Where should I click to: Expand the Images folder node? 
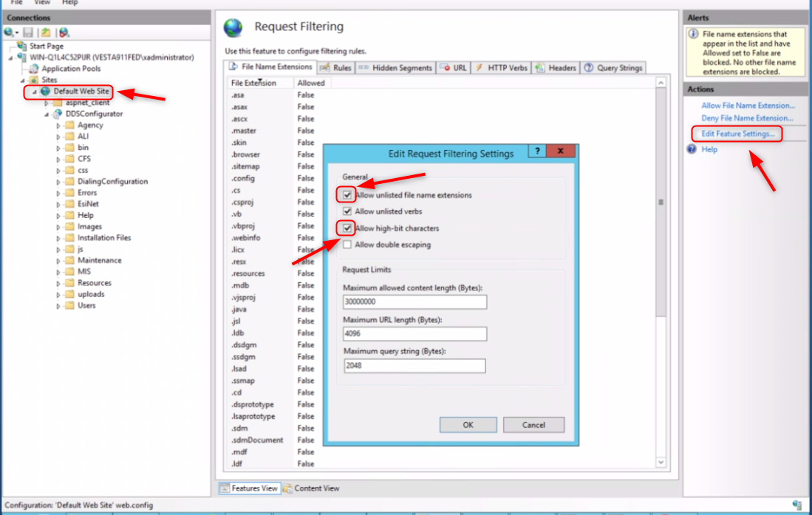[x=58, y=227]
